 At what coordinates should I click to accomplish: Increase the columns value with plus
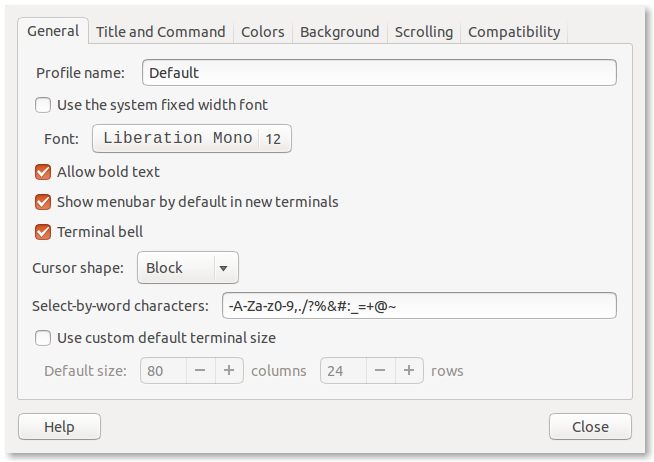[229, 370]
